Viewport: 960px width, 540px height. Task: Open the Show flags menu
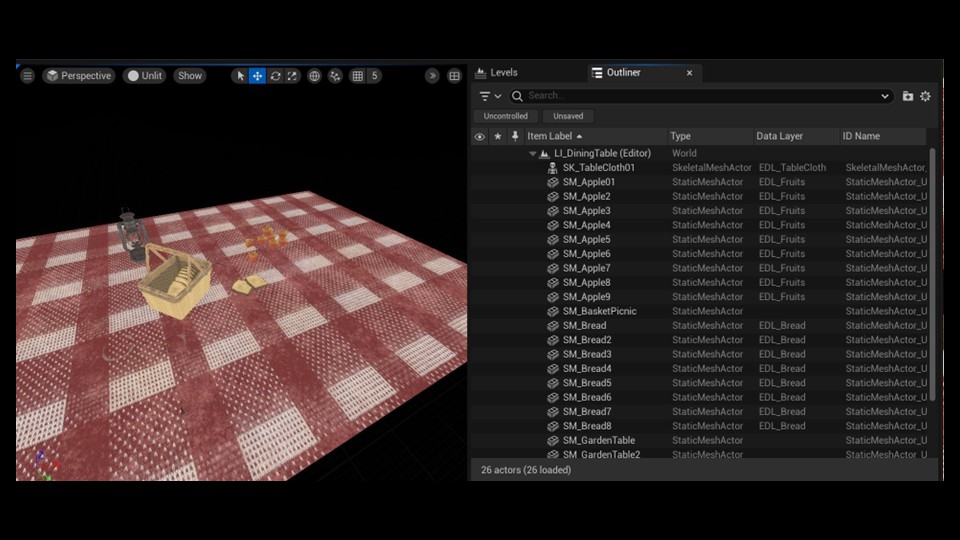tap(190, 76)
